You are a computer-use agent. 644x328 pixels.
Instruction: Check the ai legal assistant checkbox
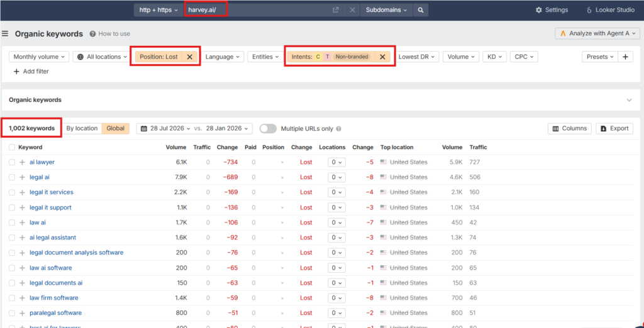12,238
